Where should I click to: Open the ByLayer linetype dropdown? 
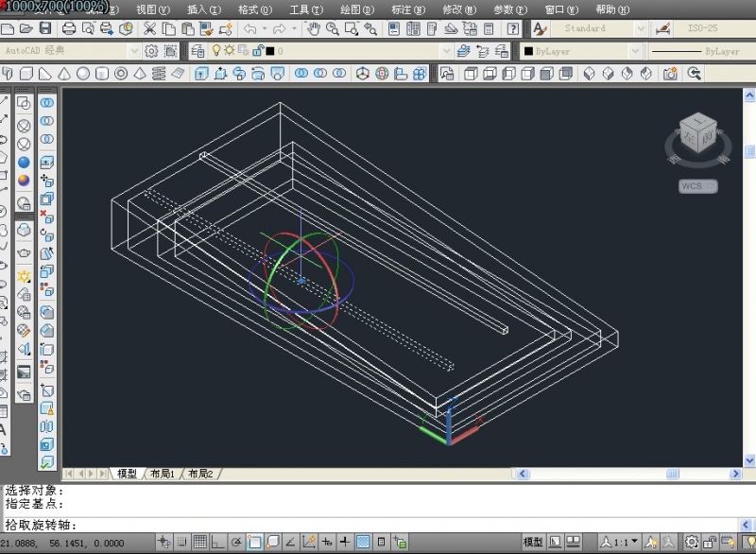pos(701,51)
